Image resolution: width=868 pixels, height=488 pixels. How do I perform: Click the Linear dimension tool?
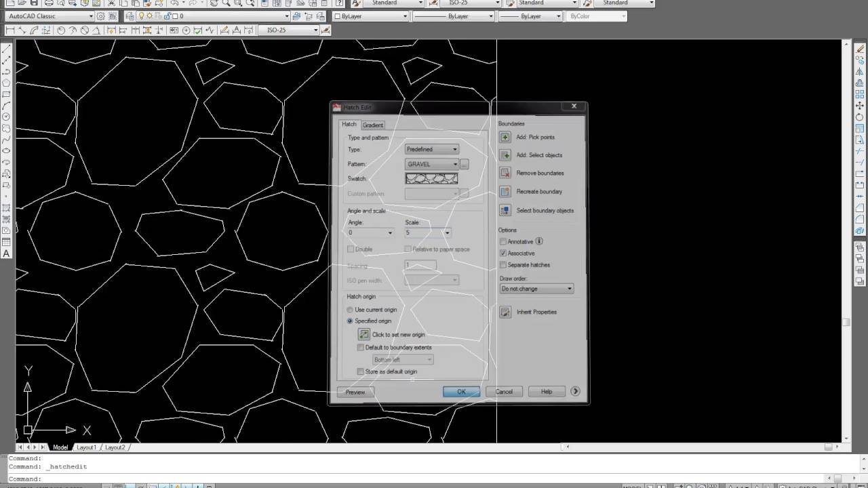point(10,30)
